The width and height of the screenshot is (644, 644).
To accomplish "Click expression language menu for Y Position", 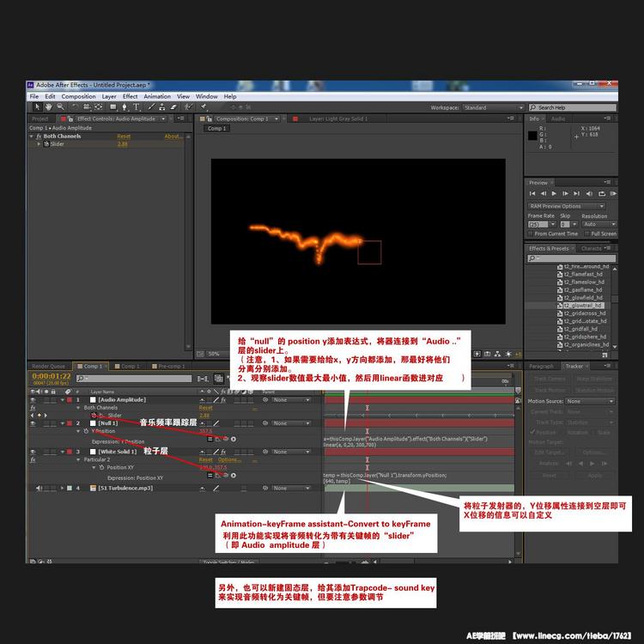I will [x=234, y=439].
